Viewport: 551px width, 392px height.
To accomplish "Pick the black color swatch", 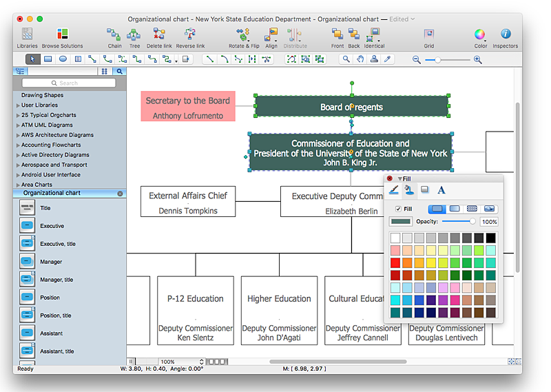I will tap(490, 238).
